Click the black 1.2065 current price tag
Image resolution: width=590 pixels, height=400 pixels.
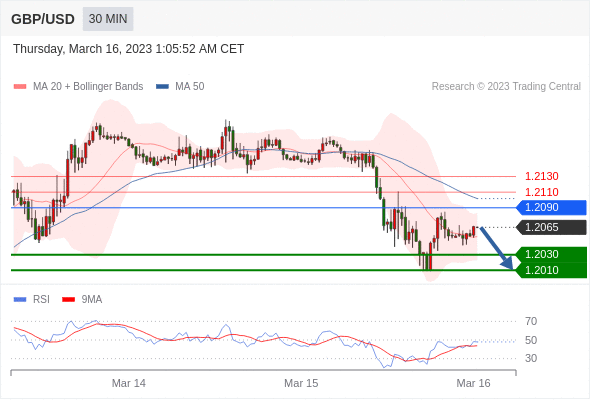tap(551, 227)
